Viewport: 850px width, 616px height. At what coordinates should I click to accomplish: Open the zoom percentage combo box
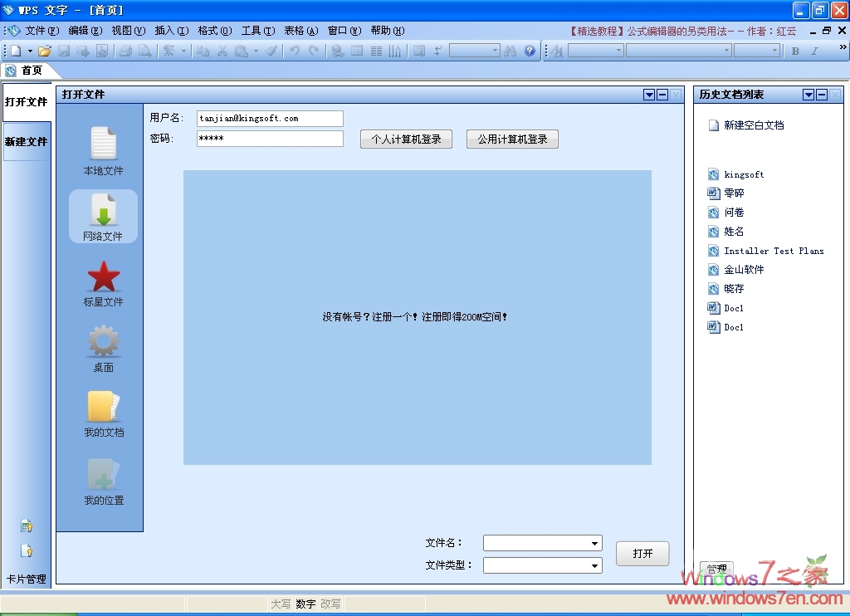coord(474,51)
